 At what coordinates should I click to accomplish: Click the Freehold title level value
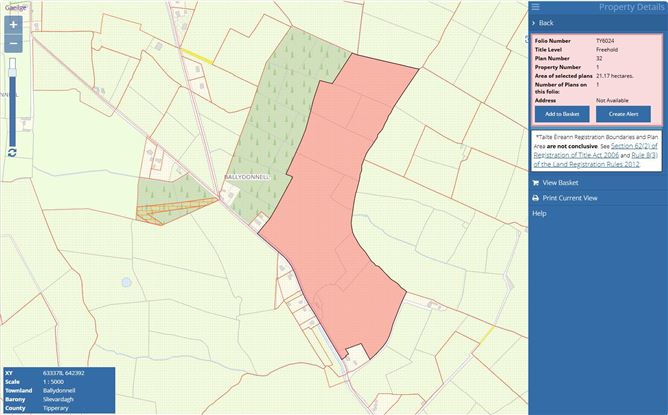point(607,50)
